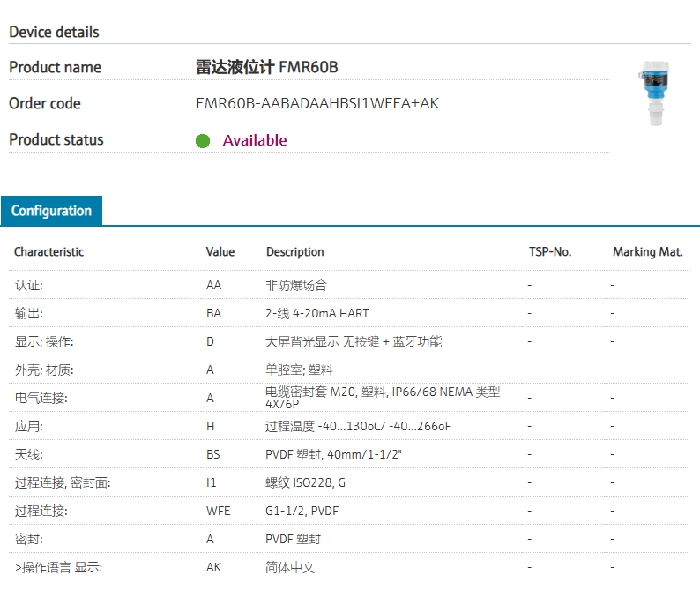Image resolution: width=700 pixels, height=590 pixels.
Task: Select the 应用: characteristic label
Action: (29, 426)
